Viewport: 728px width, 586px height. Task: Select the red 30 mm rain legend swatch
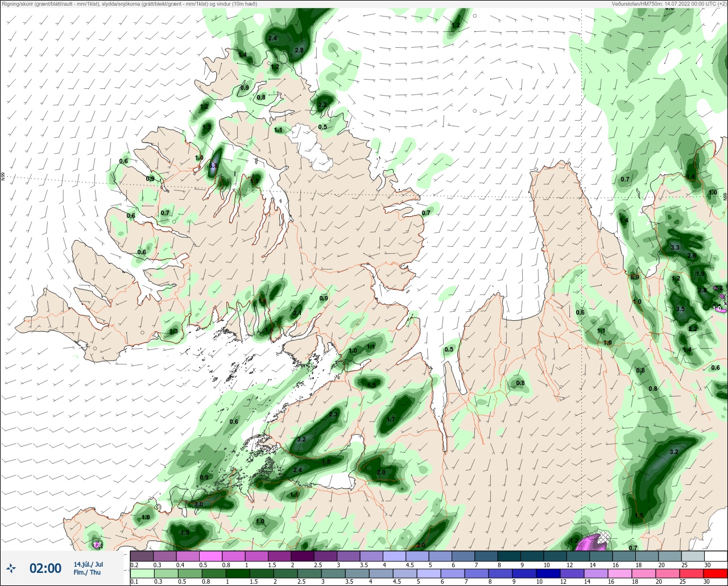[x=715, y=573]
